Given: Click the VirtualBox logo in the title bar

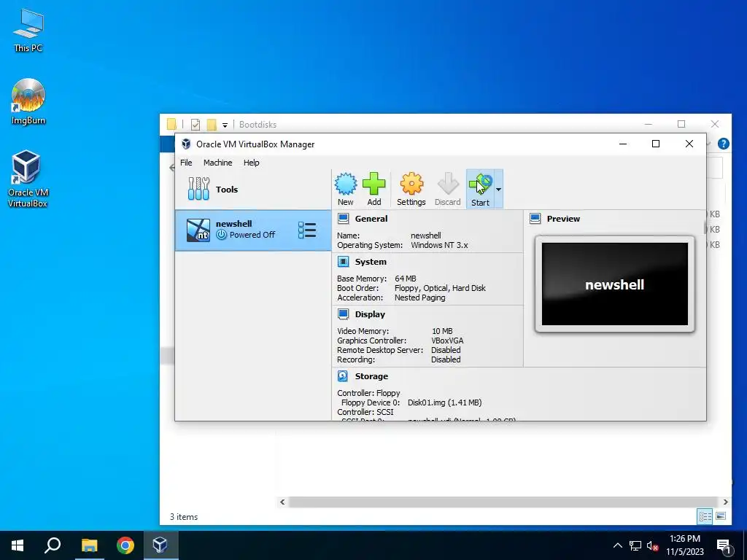Looking at the screenshot, I should click(186, 144).
